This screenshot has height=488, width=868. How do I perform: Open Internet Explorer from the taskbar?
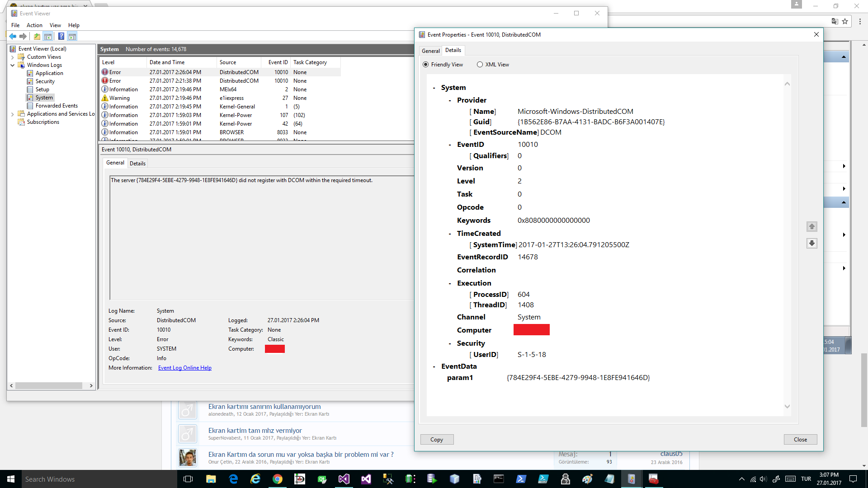coord(255,479)
